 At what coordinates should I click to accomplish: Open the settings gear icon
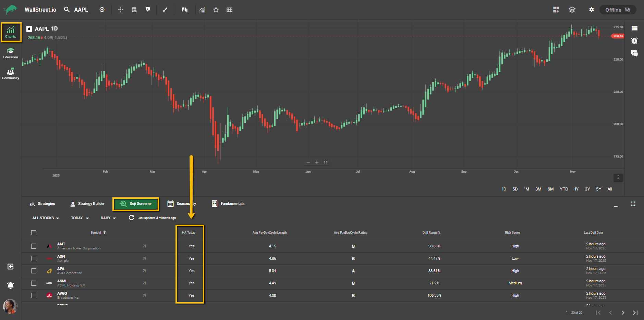coord(591,10)
